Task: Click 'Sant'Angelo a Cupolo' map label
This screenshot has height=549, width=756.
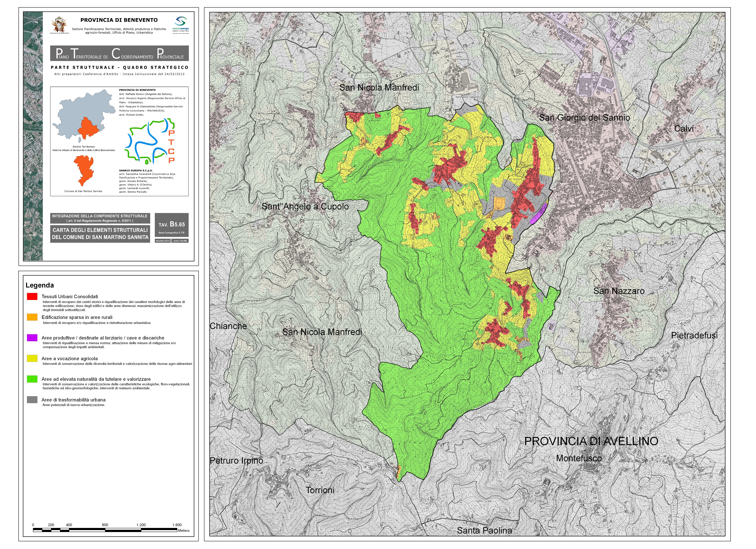Action: click(305, 207)
